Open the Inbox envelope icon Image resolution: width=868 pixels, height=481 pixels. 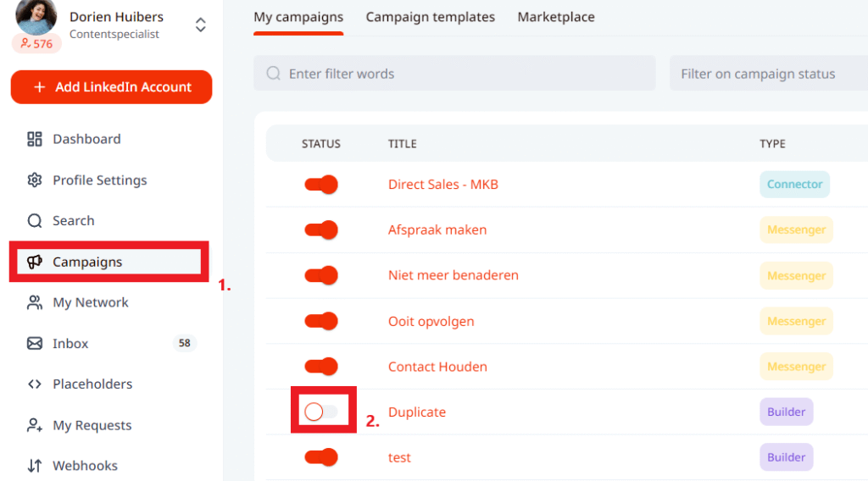coord(35,344)
